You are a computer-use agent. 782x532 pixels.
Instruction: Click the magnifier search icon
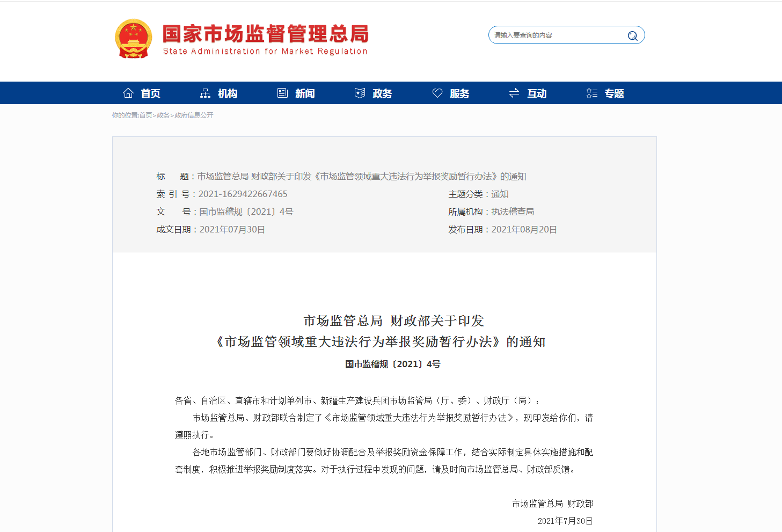pos(633,35)
